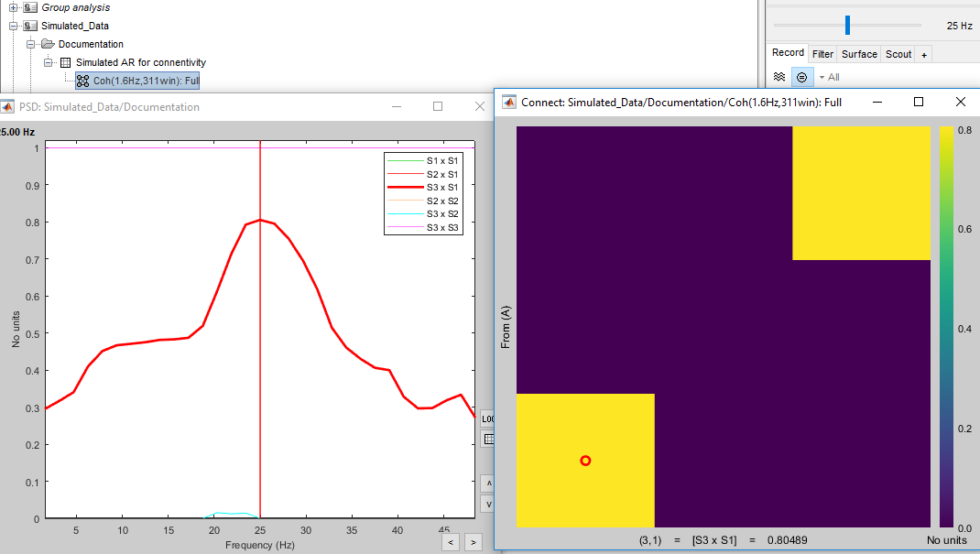Switch to the Filter tab
This screenshot has width=980, height=554.
[x=822, y=54]
